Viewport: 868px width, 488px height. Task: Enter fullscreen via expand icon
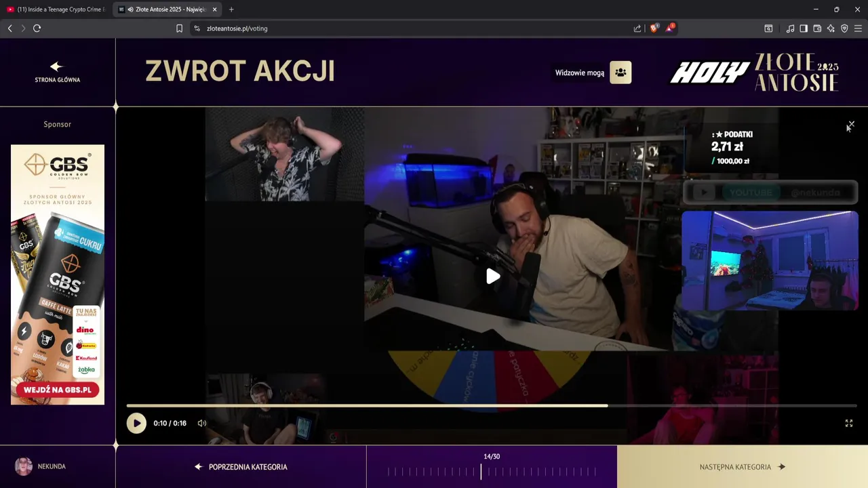(x=848, y=423)
